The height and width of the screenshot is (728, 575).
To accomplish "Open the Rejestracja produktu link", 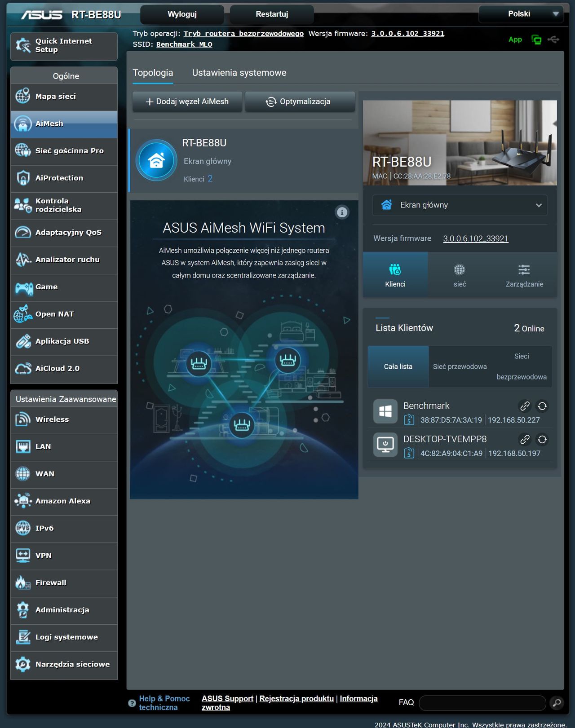I will pyautogui.click(x=296, y=698).
